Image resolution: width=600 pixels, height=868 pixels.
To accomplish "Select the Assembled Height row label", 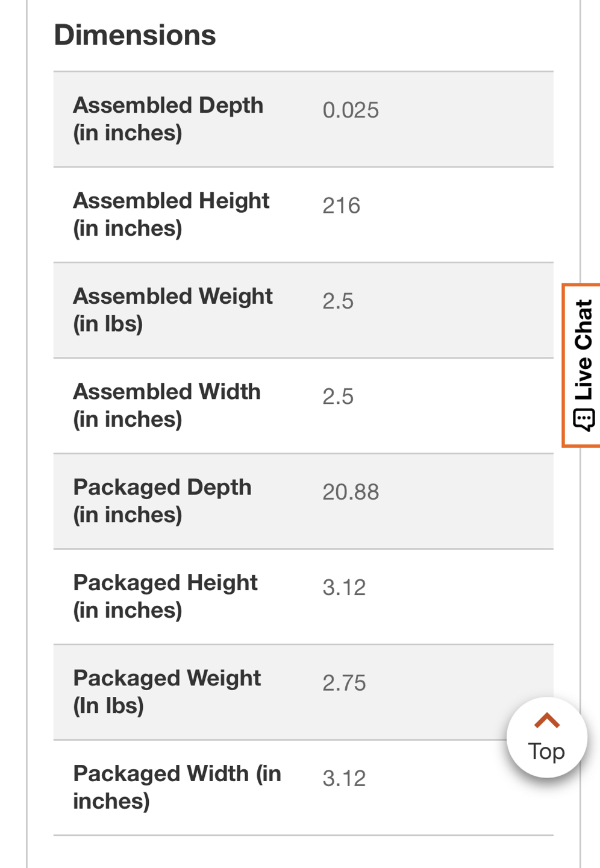I will click(171, 214).
